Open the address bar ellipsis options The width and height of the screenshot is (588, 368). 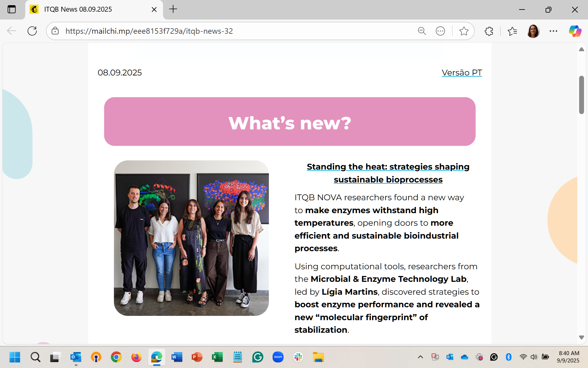pos(440,31)
